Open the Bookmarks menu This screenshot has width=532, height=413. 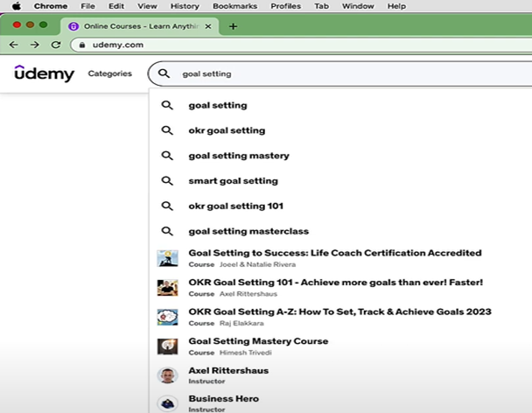point(234,6)
